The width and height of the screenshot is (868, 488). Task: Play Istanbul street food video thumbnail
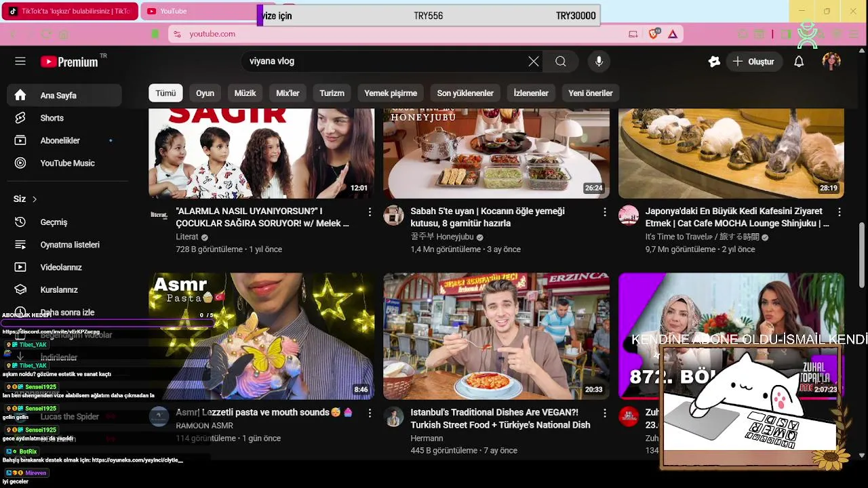496,336
